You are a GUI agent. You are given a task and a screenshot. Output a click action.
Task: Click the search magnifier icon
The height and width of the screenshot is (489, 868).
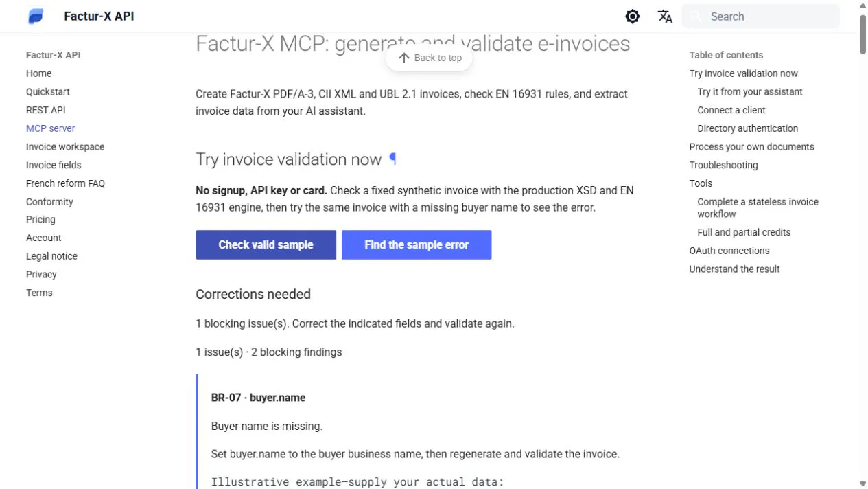click(x=696, y=16)
